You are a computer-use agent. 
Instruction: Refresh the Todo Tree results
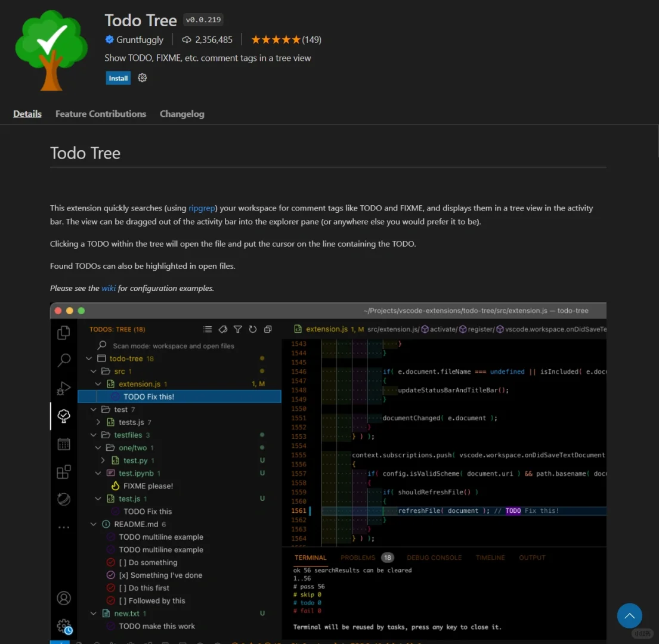[252, 329]
